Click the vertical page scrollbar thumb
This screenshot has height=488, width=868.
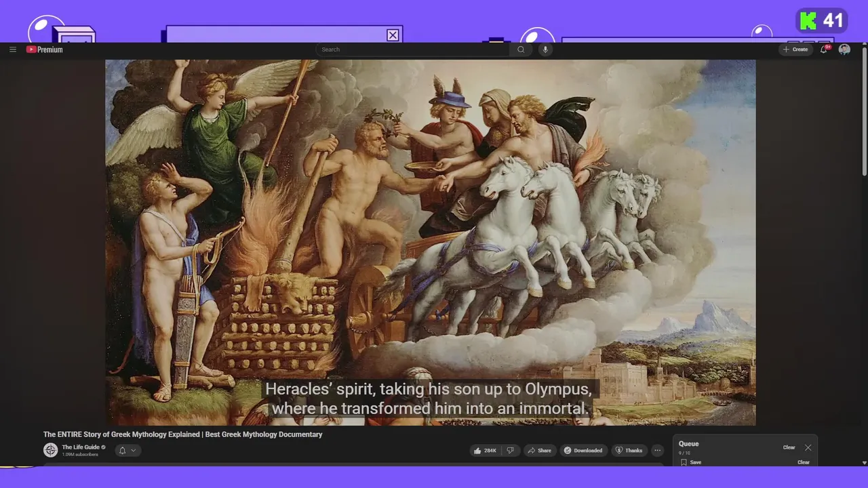pos(864,113)
